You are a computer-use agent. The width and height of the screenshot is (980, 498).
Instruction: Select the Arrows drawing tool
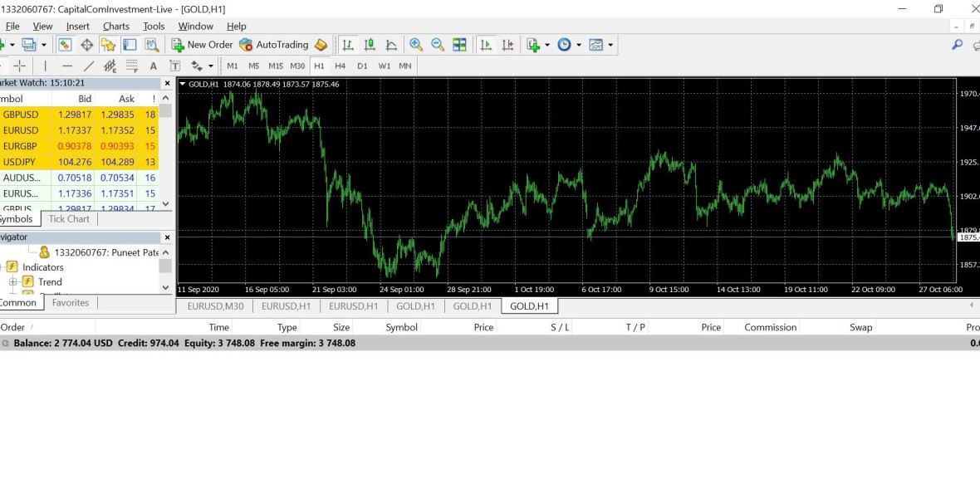tap(197, 66)
